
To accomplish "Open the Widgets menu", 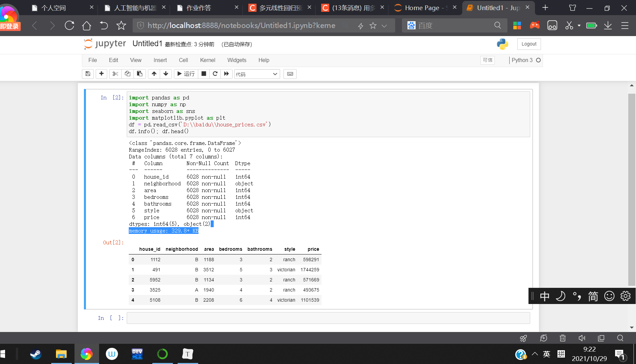I will click(237, 60).
